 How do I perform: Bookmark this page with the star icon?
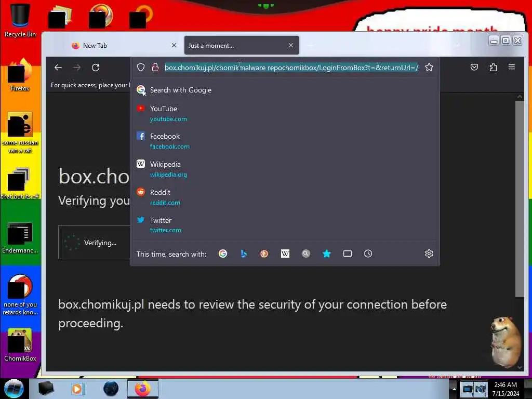coord(429,67)
